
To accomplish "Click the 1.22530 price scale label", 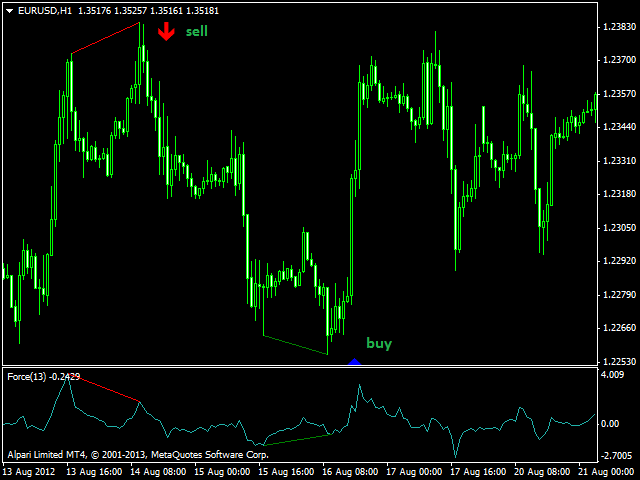I will pyautogui.click(x=619, y=361).
